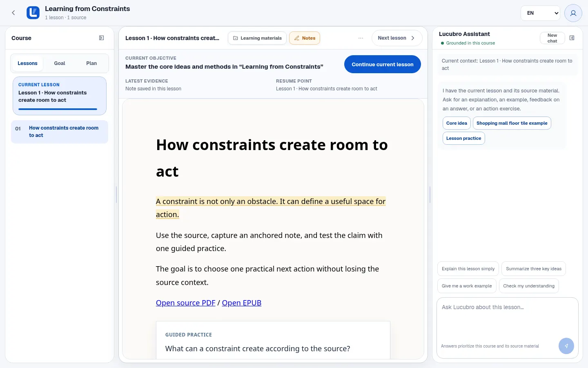Open Learning materials
The height and width of the screenshot is (368, 588).
(x=257, y=38)
